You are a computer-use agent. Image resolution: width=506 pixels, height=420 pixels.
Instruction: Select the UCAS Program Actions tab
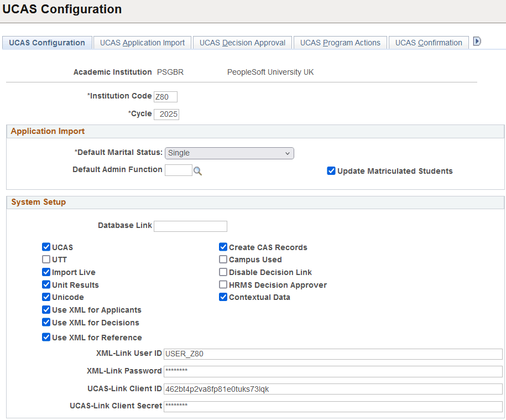pyautogui.click(x=340, y=42)
